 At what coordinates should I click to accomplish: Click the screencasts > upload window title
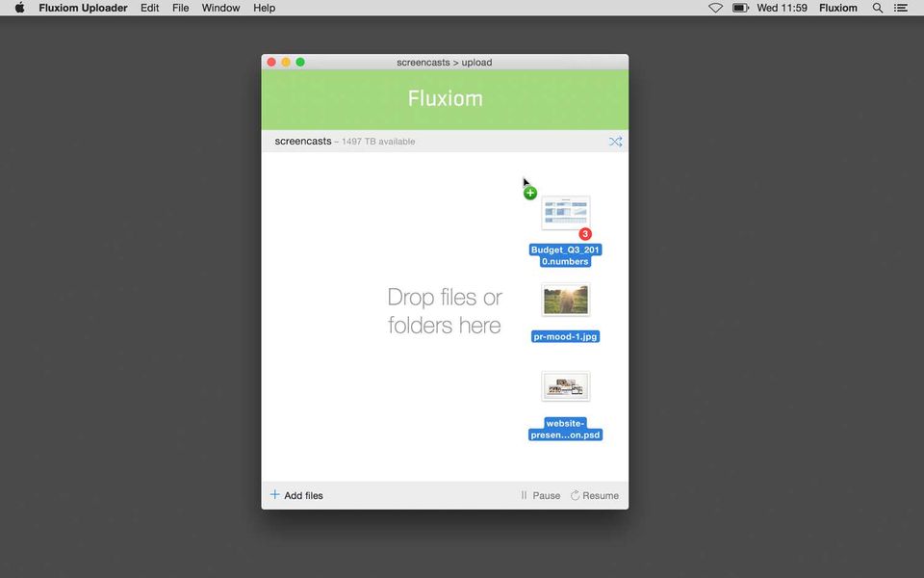[x=445, y=62]
